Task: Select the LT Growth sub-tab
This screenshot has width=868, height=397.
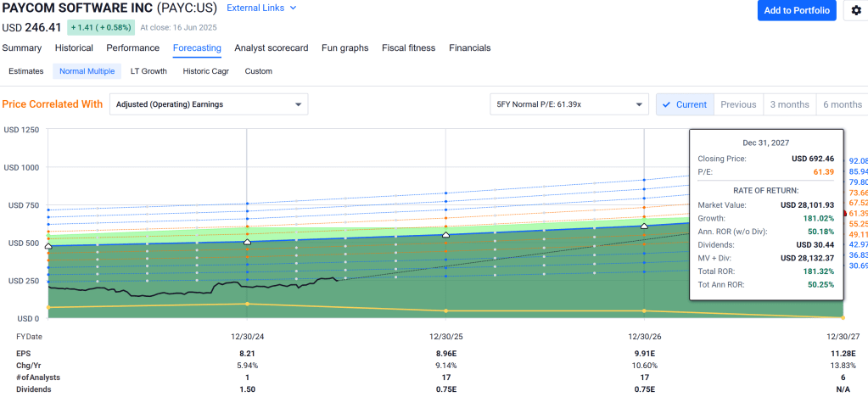Action: tap(148, 71)
